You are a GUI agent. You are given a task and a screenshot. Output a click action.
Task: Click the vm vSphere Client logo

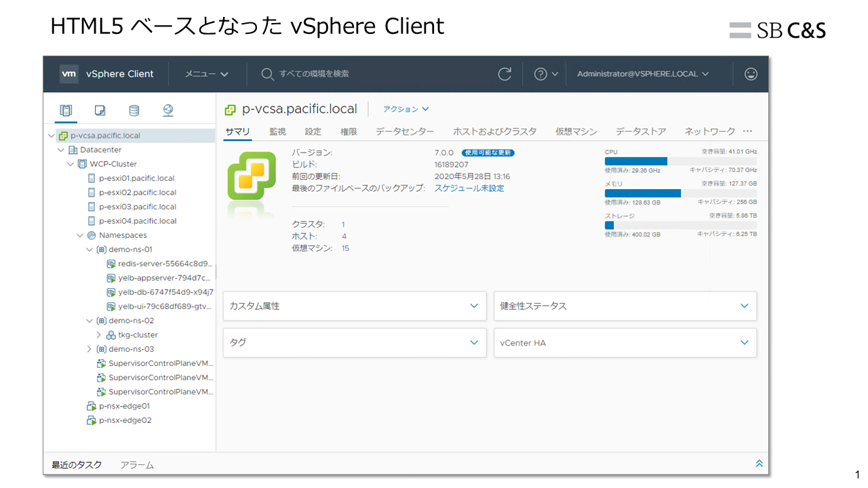(106, 74)
